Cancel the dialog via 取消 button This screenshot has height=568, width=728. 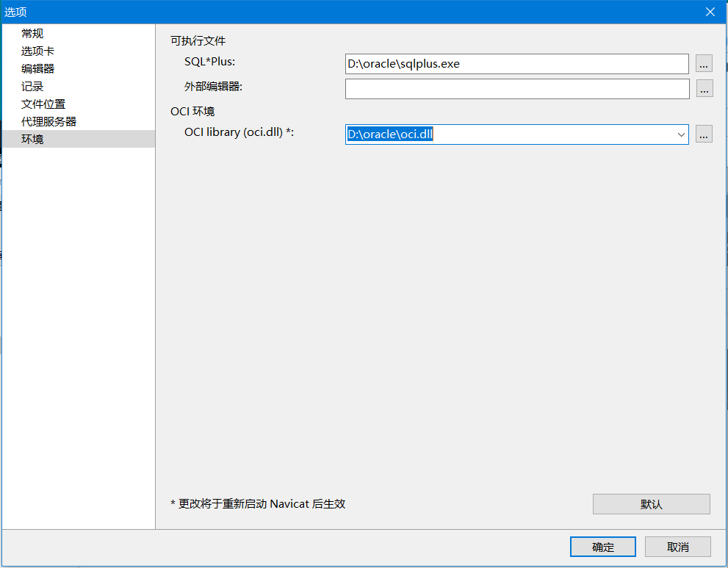pos(677,547)
